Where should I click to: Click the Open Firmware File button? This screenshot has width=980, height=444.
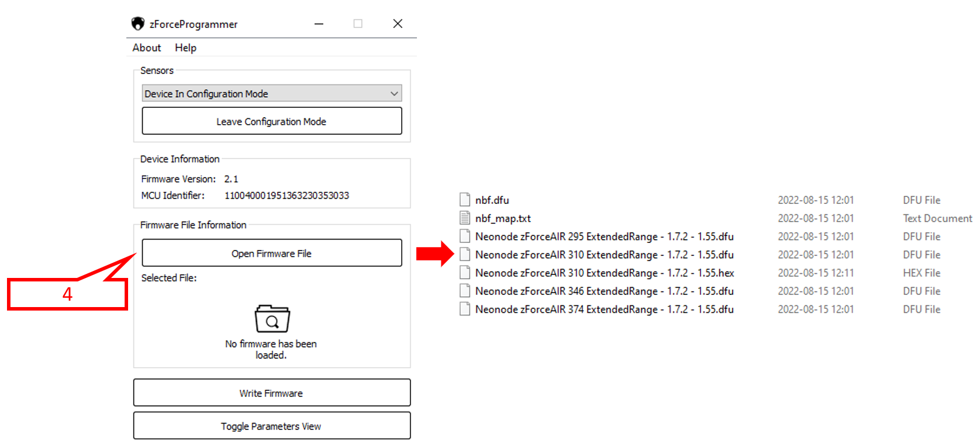coord(271,253)
